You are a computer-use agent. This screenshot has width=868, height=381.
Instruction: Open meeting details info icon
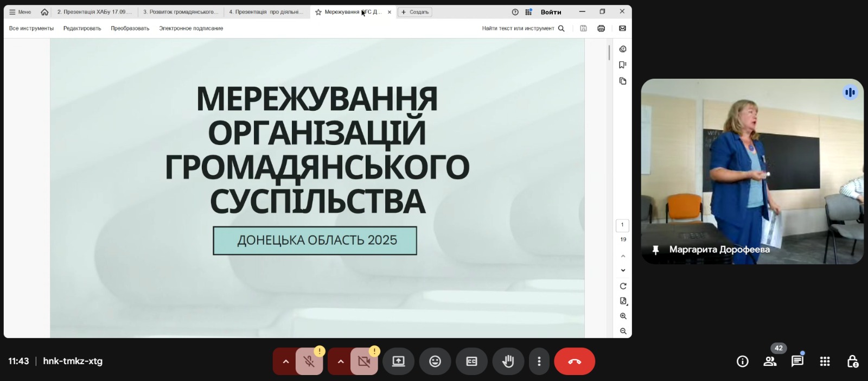[742, 361]
